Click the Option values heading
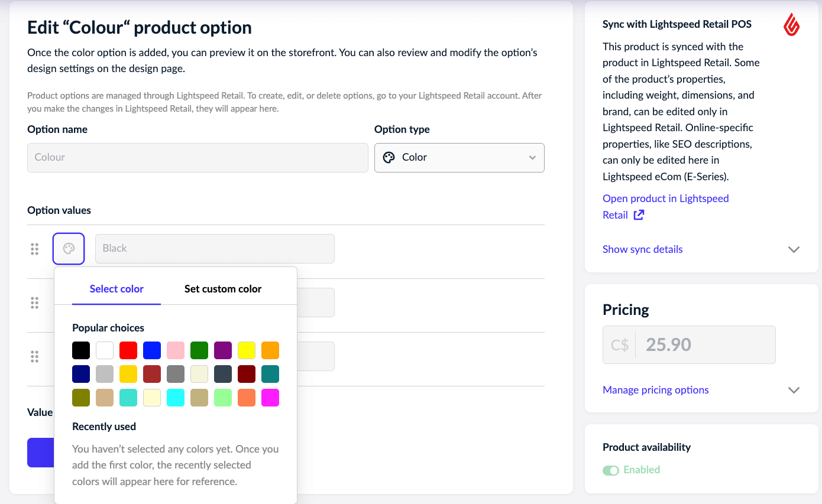The height and width of the screenshot is (504, 822). click(59, 210)
